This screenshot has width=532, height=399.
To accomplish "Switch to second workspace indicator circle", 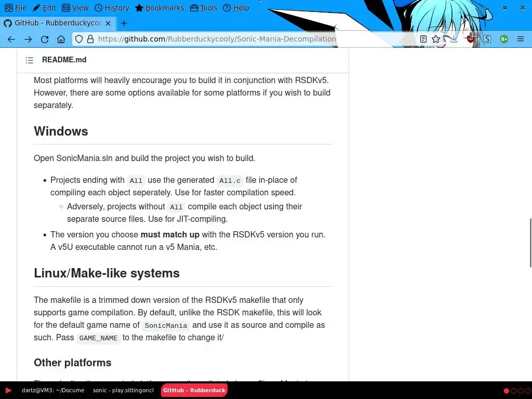I will point(513,391).
